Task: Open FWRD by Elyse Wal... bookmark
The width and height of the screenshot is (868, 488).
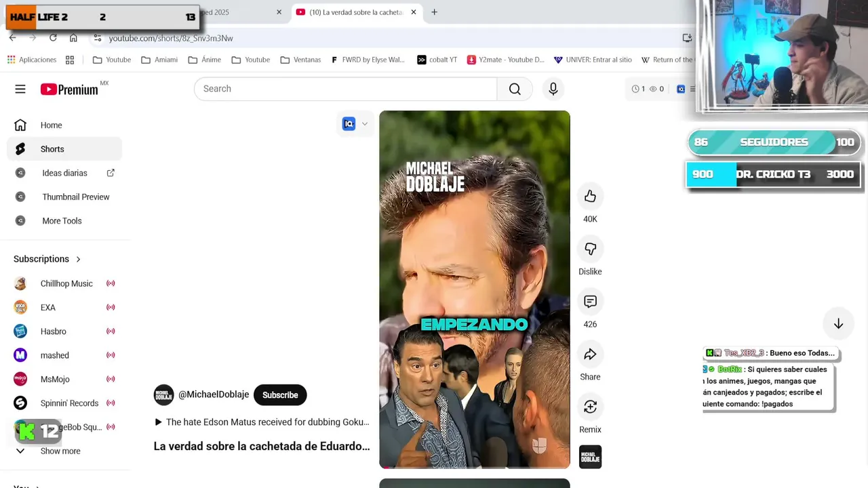Action: coord(368,60)
